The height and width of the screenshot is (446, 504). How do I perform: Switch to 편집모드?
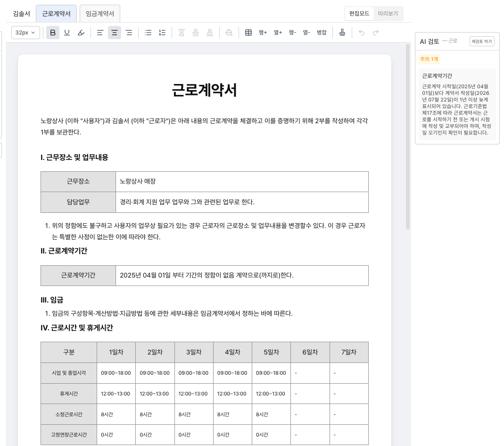click(359, 14)
